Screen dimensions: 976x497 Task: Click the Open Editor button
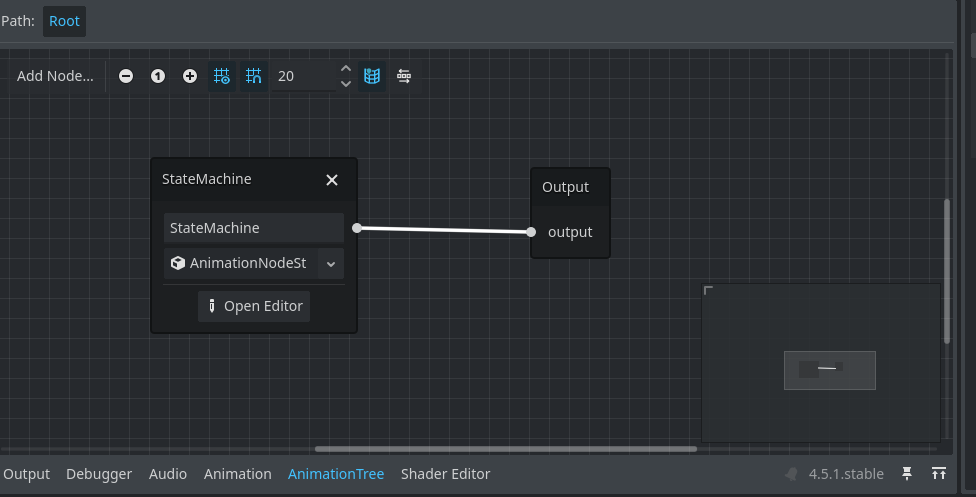[254, 306]
